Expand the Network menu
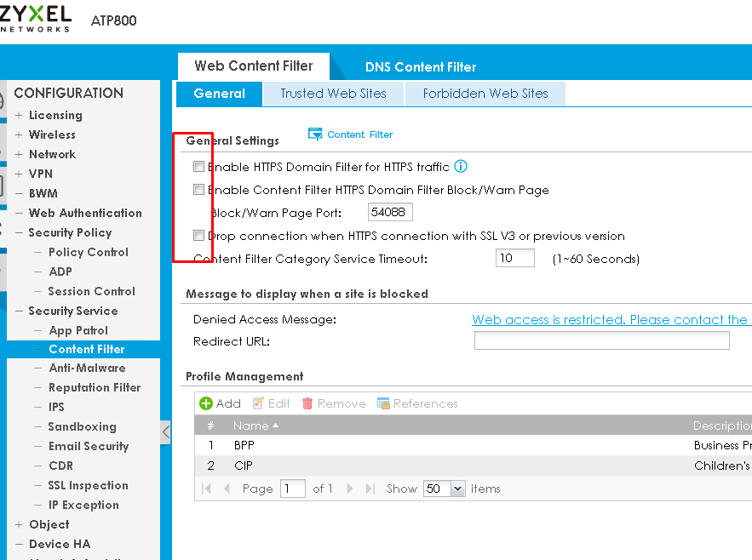Viewport: 752px width, 560px height. click(19, 154)
